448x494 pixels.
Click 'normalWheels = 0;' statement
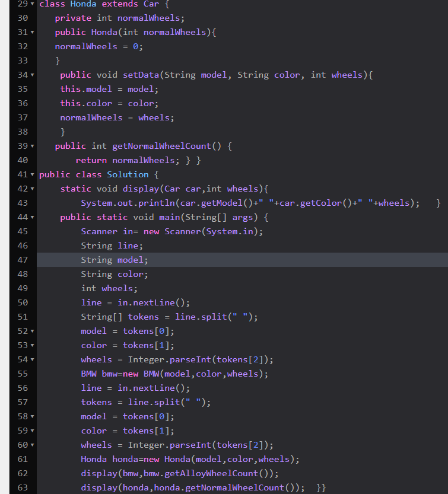[99, 47]
